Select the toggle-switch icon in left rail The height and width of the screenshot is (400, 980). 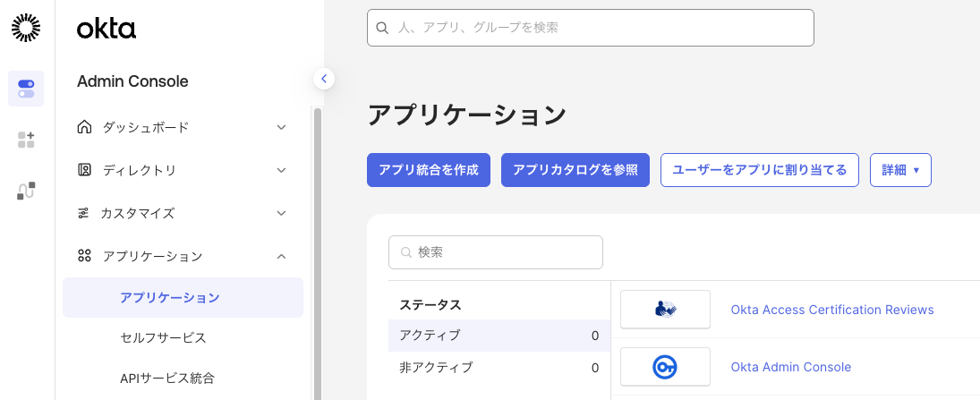[26, 89]
